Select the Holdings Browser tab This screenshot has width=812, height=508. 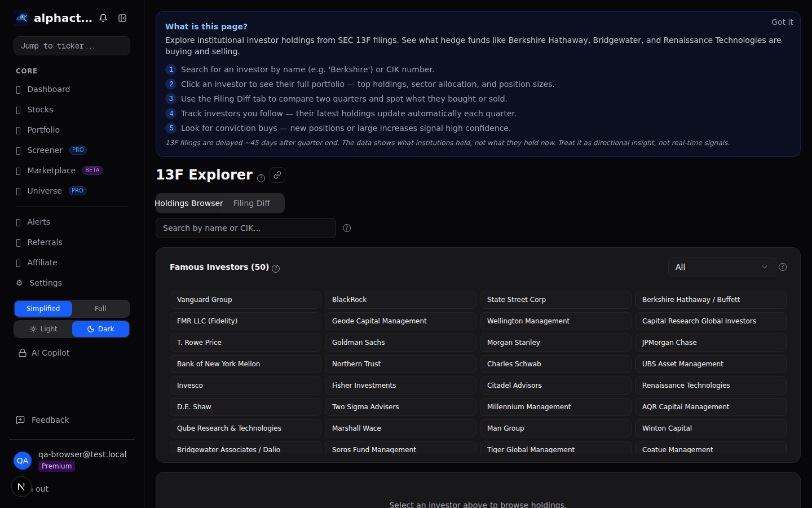point(189,203)
